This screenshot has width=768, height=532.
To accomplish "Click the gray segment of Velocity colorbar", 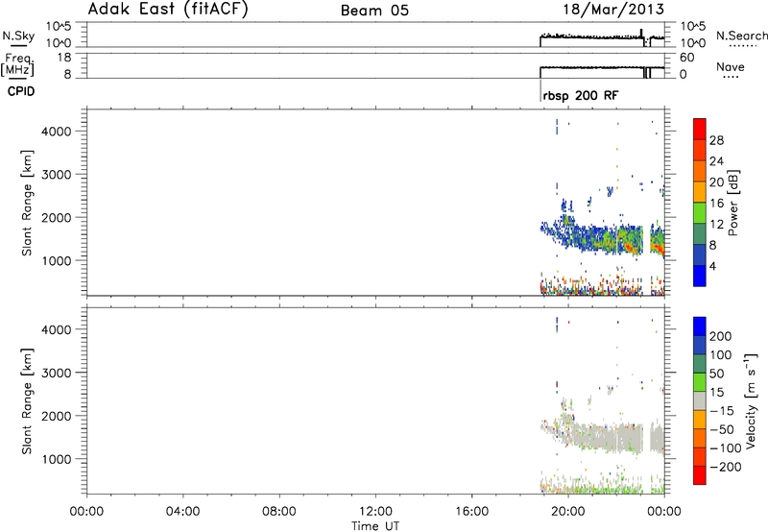I will (x=700, y=400).
